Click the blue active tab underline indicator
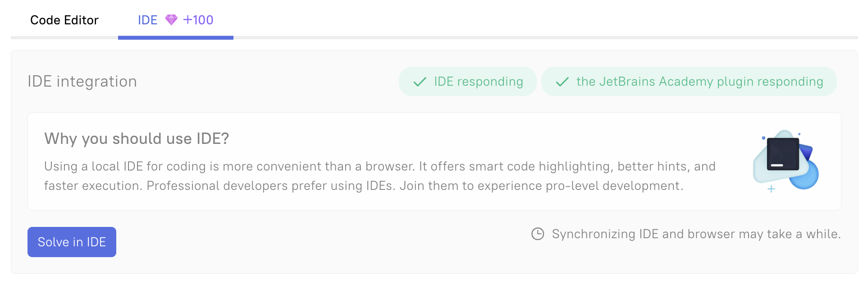The height and width of the screenshot is (286, 868). pos(176,38)
